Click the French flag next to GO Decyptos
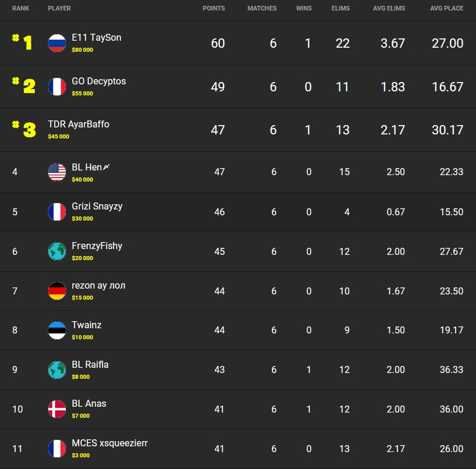This screenshot has height=469, width=476. coord(57,87)
